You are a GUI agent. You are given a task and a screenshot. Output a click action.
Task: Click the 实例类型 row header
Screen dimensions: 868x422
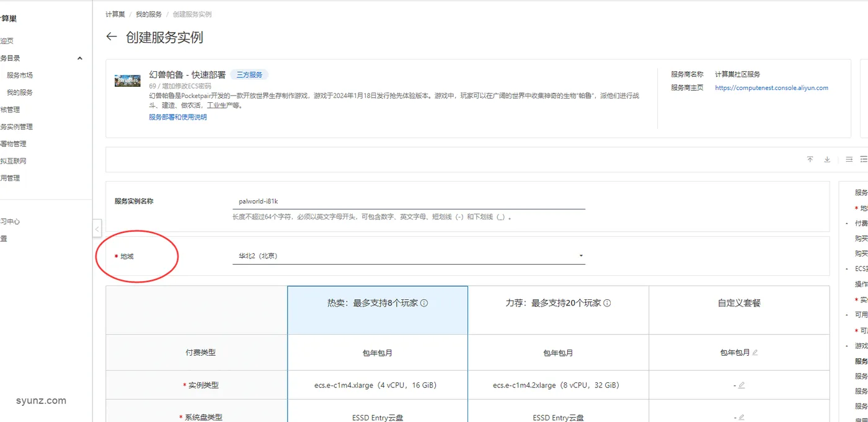tap(203, 385)
